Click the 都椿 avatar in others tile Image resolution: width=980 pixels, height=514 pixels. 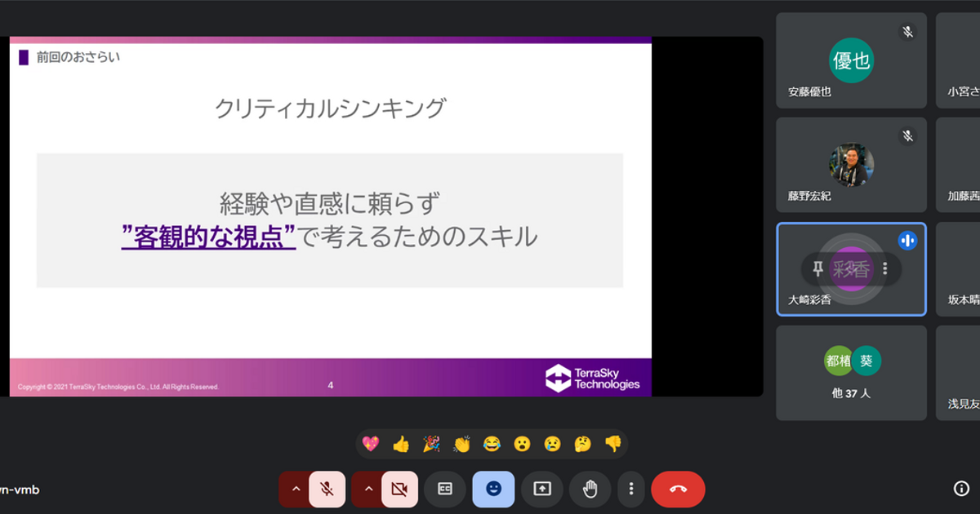pos(839,361)
